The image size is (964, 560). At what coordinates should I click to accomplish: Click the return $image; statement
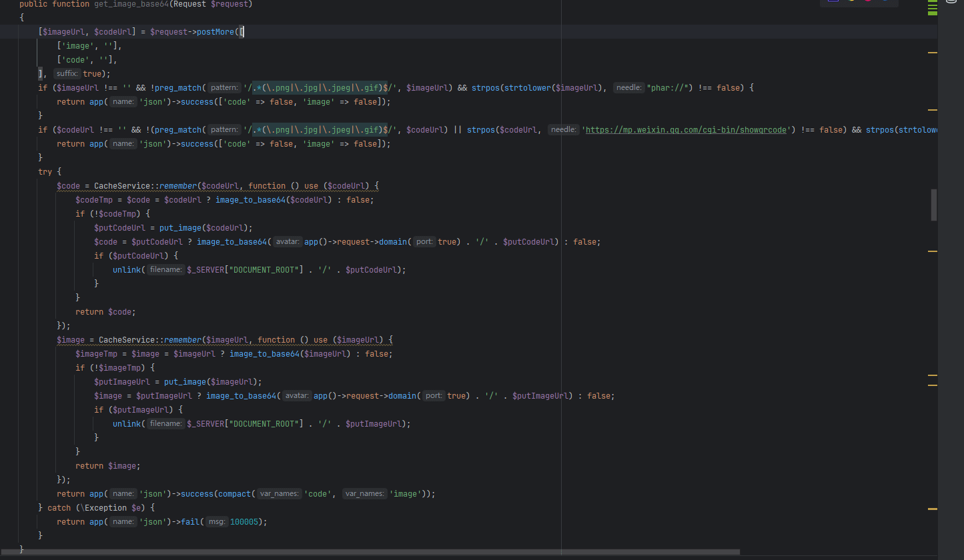108,466
